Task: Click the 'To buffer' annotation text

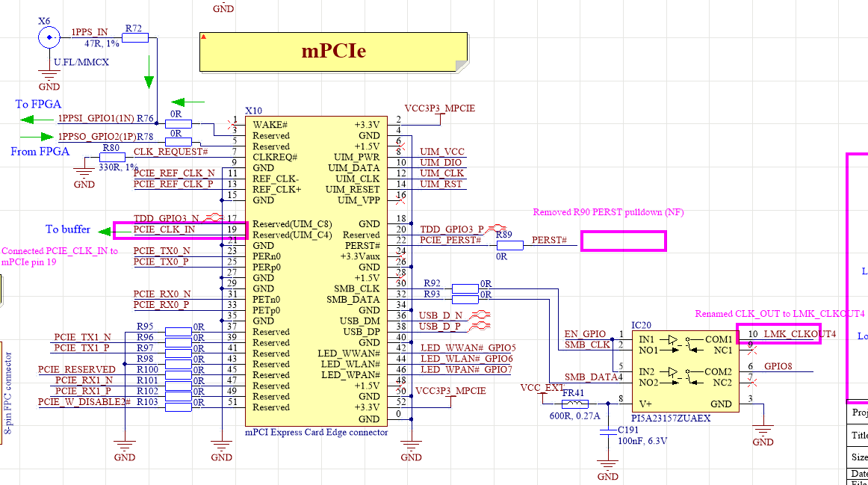Action: click(x=68, y=229)
